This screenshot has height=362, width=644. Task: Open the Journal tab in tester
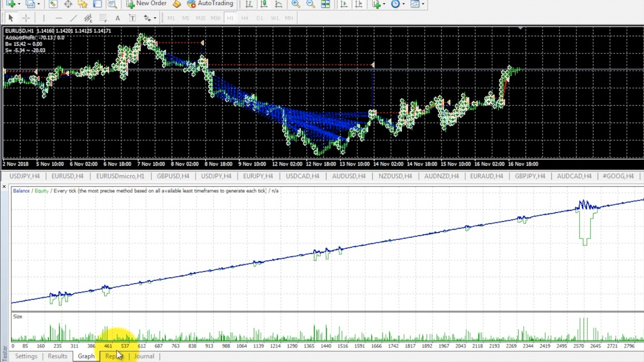coord(144,356)
